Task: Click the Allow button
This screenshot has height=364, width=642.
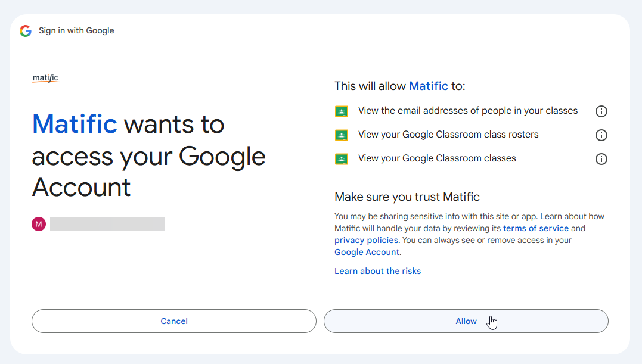Action: [466, 321]
